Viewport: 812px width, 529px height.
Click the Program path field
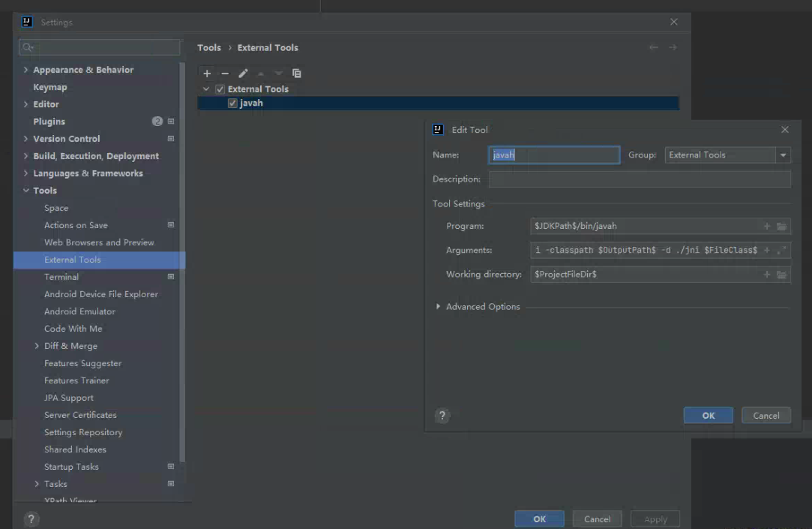tap(661, 226)
